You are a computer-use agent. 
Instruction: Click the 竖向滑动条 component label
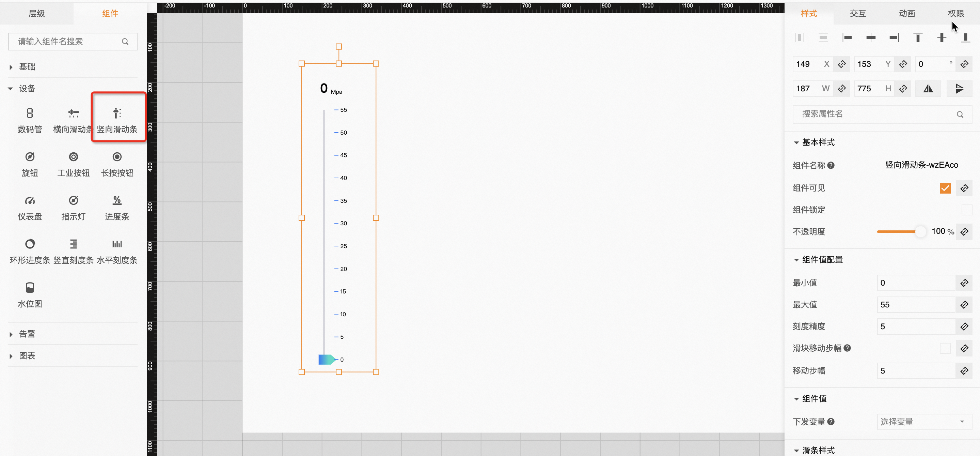coord(117,130)
